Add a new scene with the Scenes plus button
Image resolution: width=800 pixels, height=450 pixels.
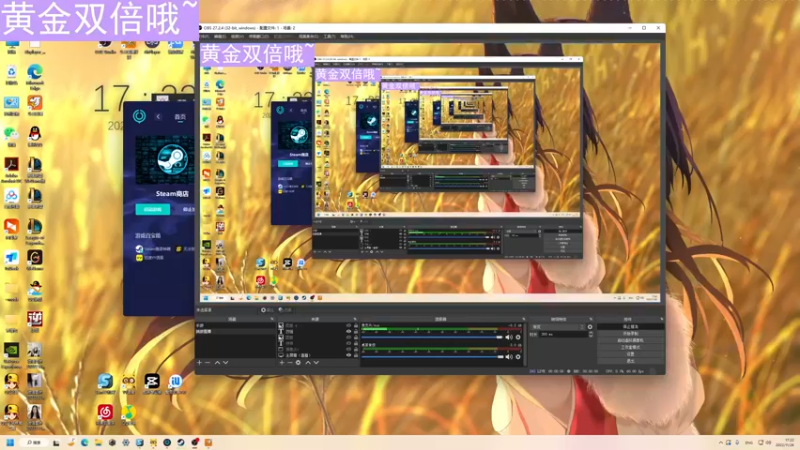199,362
